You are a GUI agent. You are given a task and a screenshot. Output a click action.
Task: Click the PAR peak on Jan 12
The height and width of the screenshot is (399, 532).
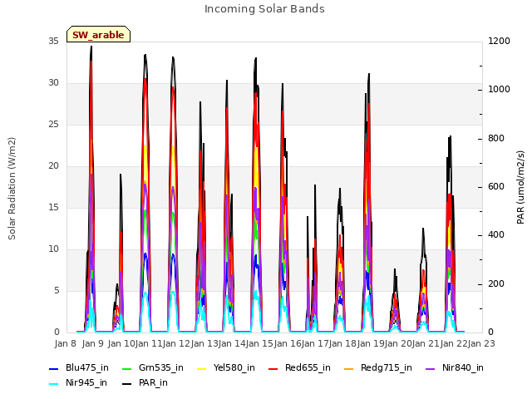point(173,57)
